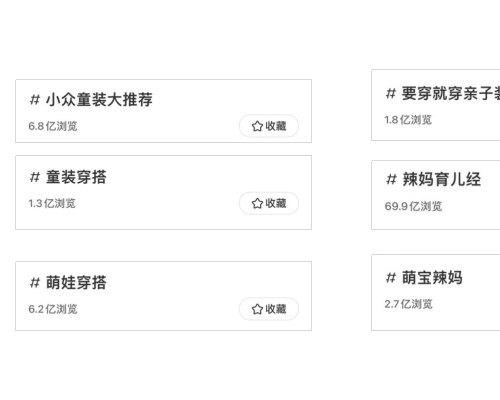500x400 pixels.
Task: Select the 2.7亿浏览 view count text
Action: click(x=408, y=304)
